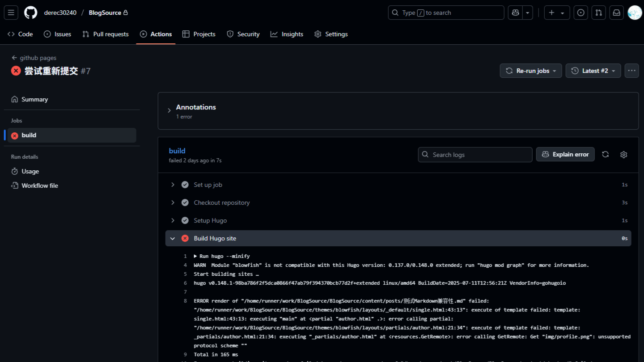The height and width of the screenshot is (362, 644).
Task: Click the Explain error button
Action: coord(565,154)
